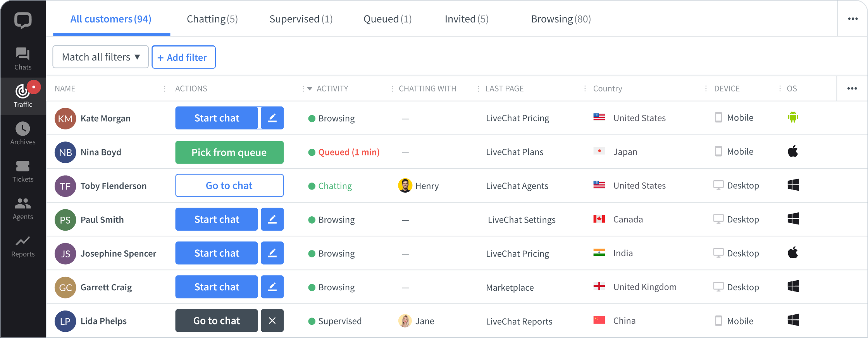Click Pick from queue for Nina Boyd
This screenshot has height=338, width=868.
tap(229, 152)
